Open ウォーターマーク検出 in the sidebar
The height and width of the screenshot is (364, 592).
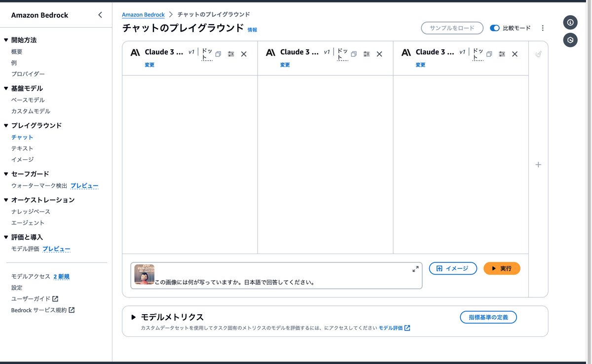[39, 186]
